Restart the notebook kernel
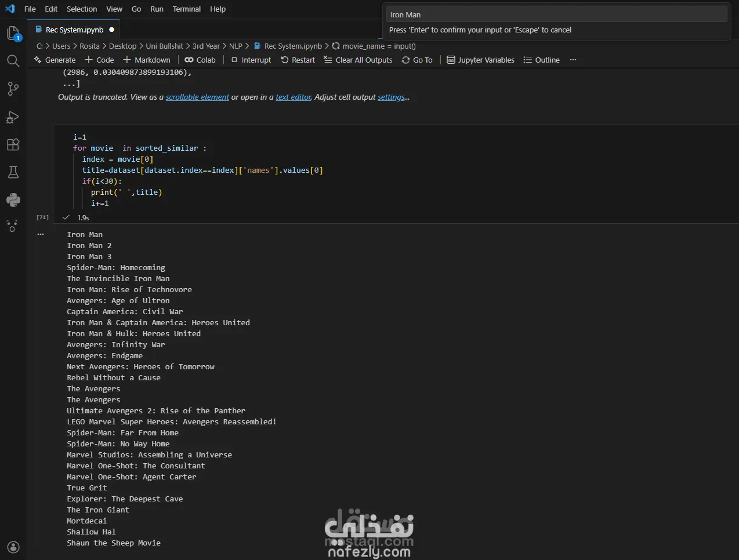This screenshot has height=560, width=739. (298, 60)
